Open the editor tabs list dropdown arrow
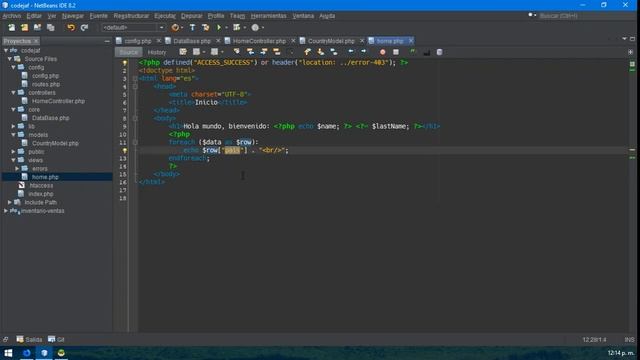Screen dimensions: 640x360 624,39
